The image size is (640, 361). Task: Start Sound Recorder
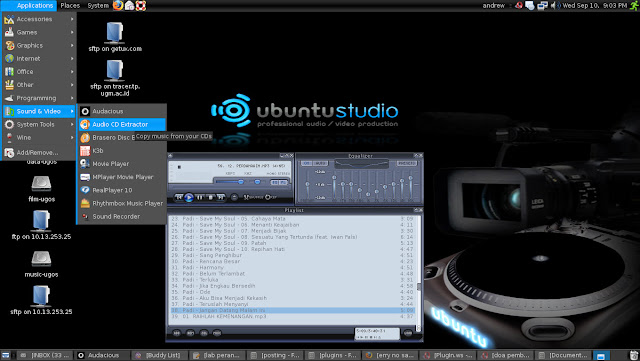[x=122, y=216]
